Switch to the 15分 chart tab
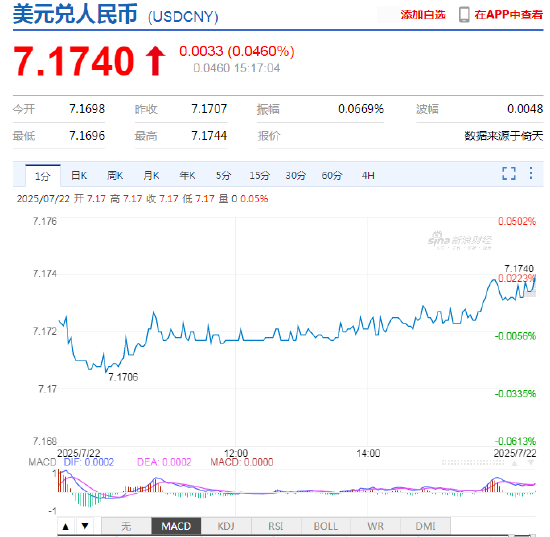Viewport: 550px width, 537px height. click(x=260, y=175)
